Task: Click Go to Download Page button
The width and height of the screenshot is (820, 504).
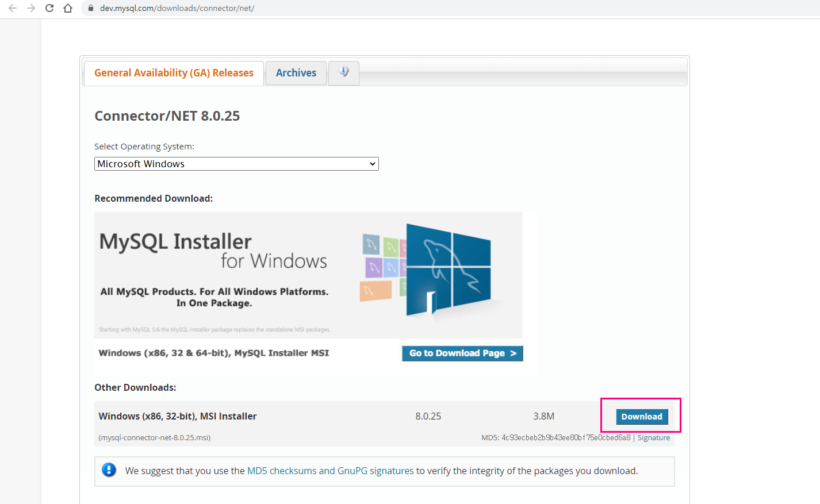Action: pos(462,353)
